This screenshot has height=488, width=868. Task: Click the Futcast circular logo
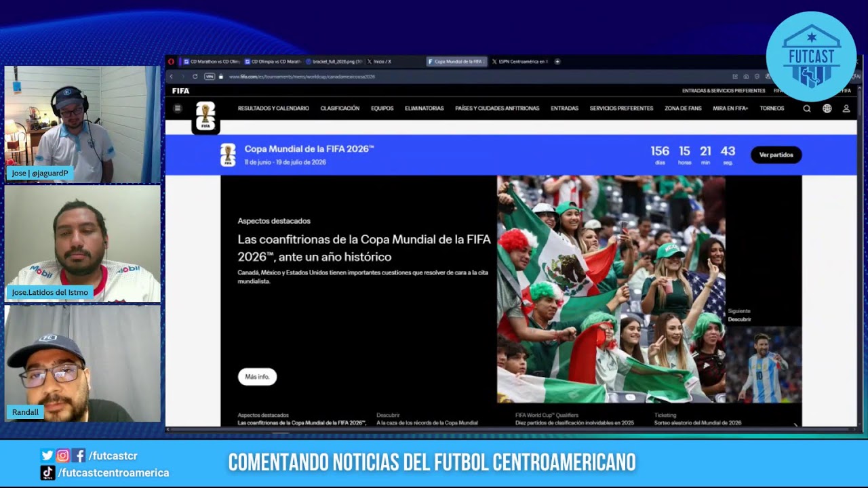pos(811,56)
